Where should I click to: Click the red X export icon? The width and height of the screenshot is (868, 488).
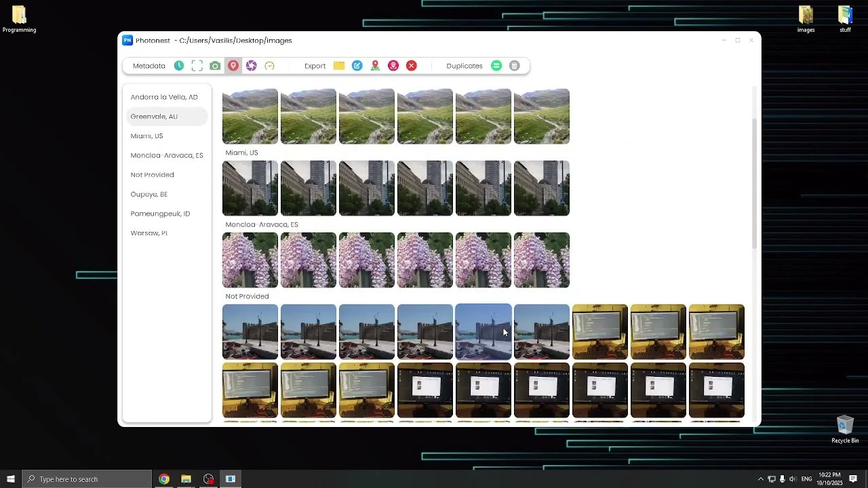[411, 65]
